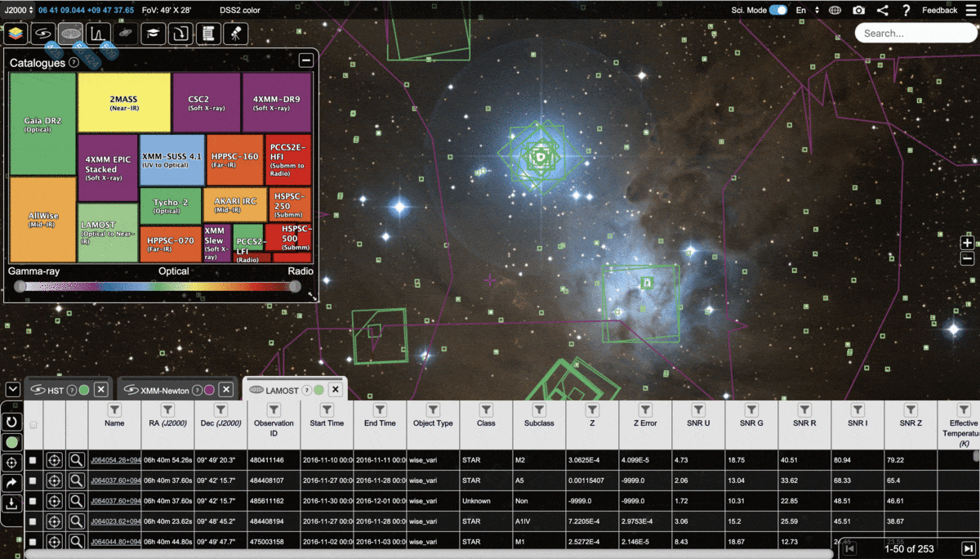
Task: Click the Feedback link
Action: [x=939, y=11]
